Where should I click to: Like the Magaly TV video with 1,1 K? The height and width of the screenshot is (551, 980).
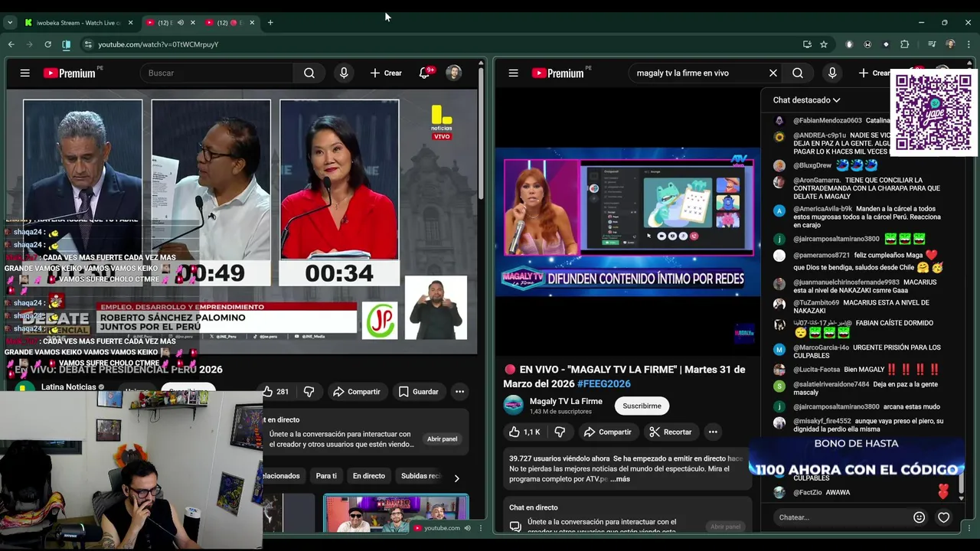point(524,432)
